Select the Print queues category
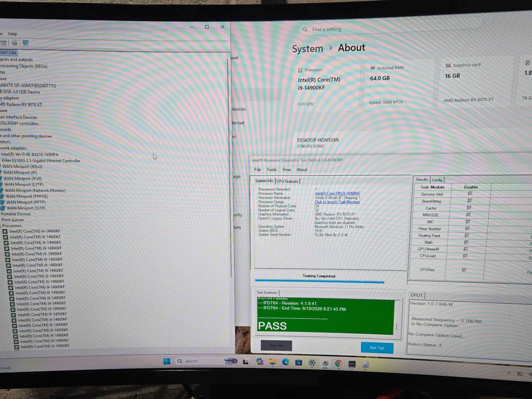The width and height of the screenshot is (532, 399). click(x=13, y=220)
